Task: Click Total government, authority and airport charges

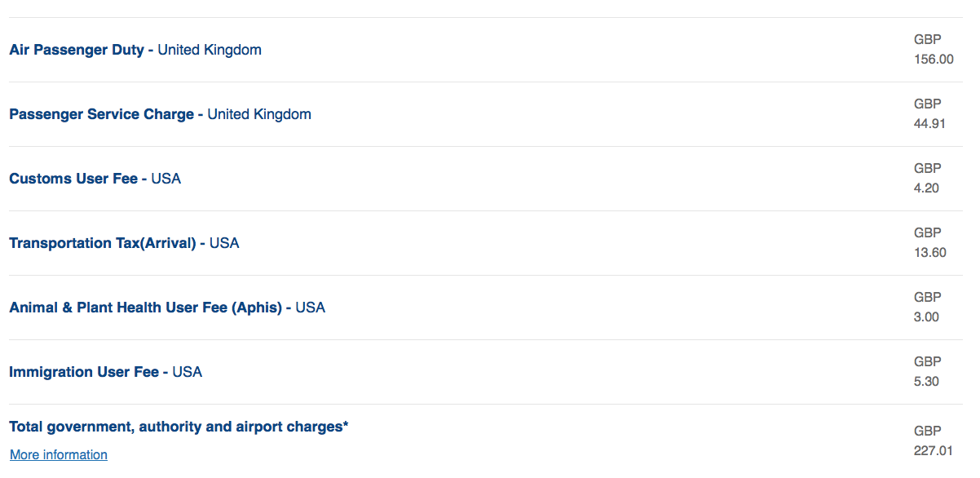Action: click(179, 427)
